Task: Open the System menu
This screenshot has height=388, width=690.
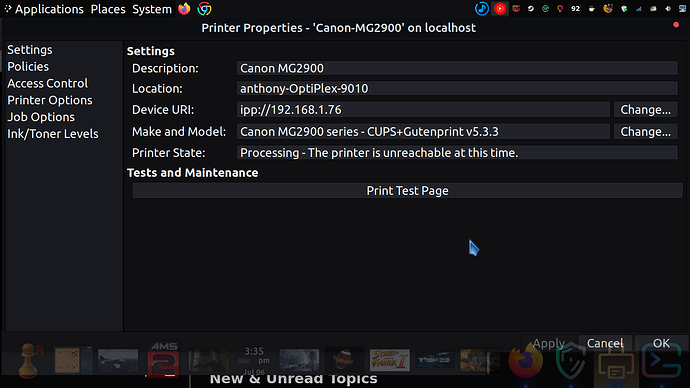Action: pyautogui.click(x=152, y=9)
